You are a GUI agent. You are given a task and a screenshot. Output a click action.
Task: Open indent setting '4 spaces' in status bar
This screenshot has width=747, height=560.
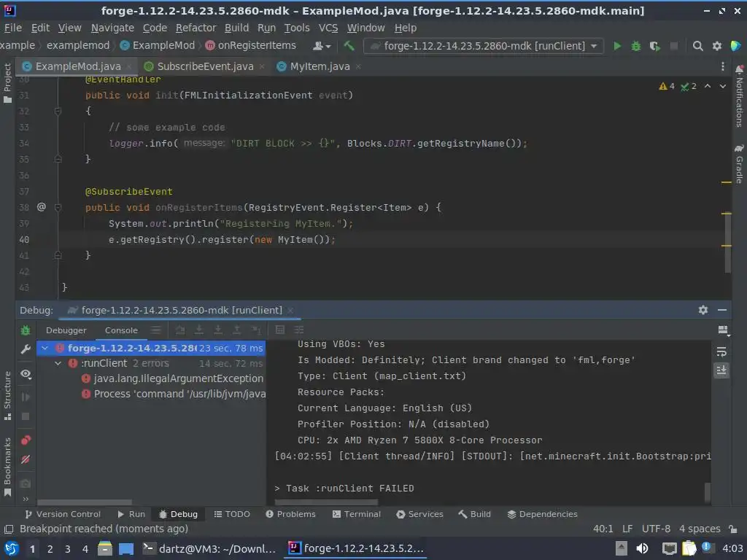[x=700, y=529]
